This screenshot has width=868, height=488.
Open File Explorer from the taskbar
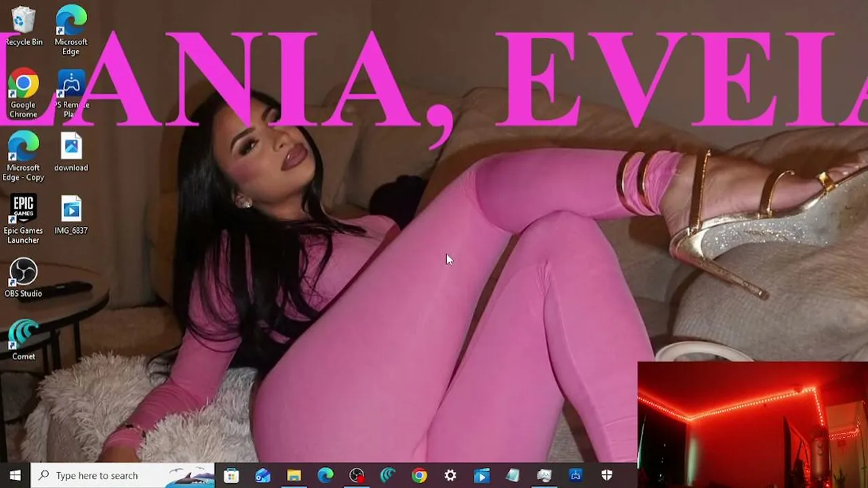294,476
